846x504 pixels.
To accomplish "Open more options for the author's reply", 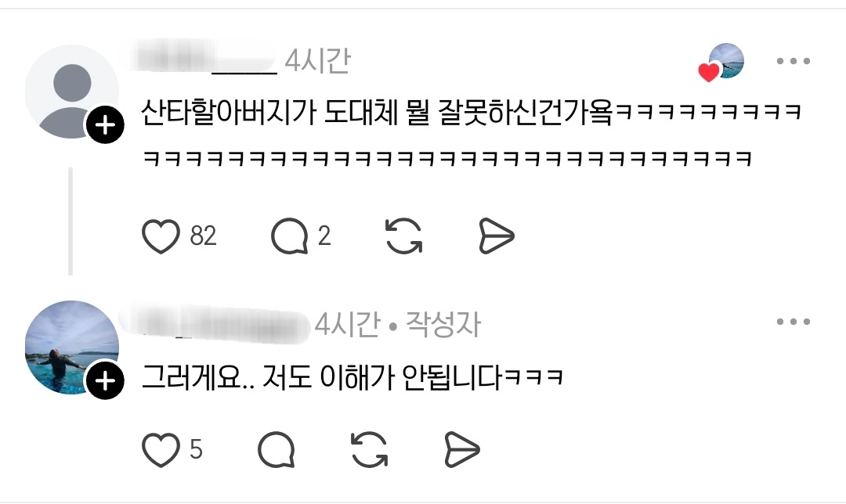I will tap(793, 322).
